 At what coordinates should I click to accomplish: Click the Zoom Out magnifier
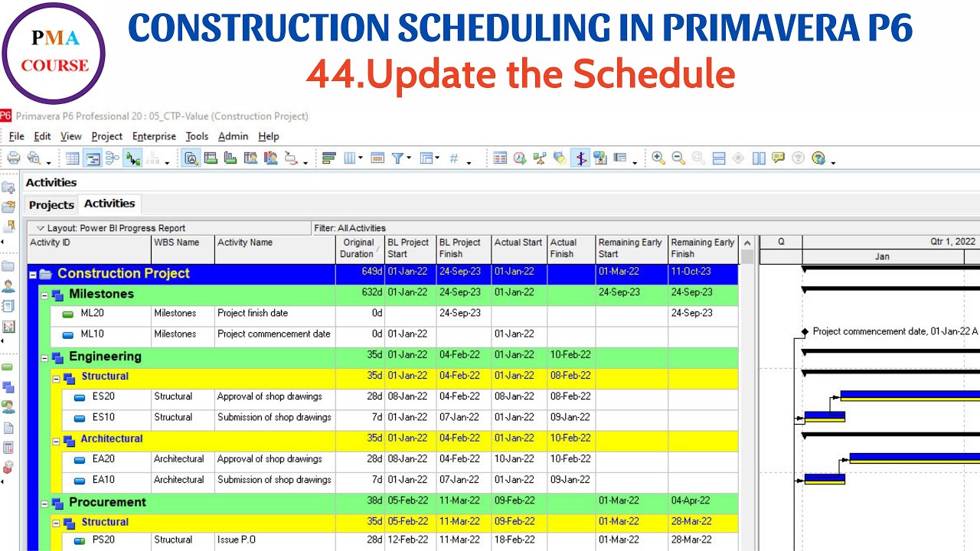[678, 158]
